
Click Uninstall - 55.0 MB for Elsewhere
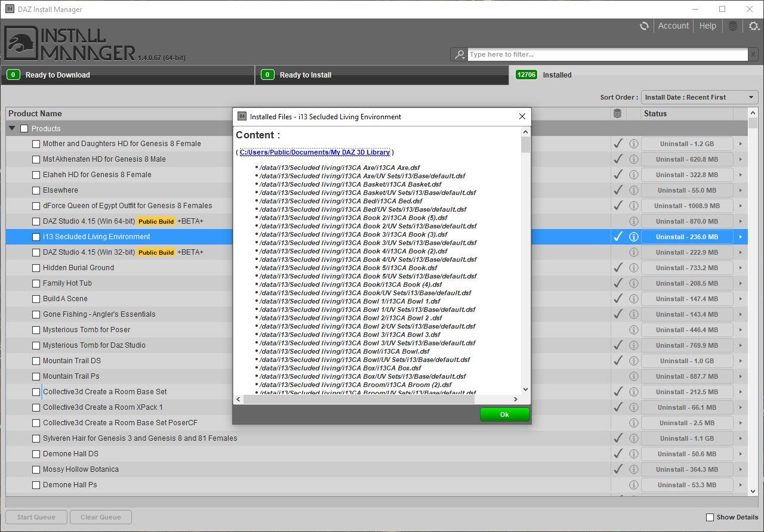pos(686,190)
